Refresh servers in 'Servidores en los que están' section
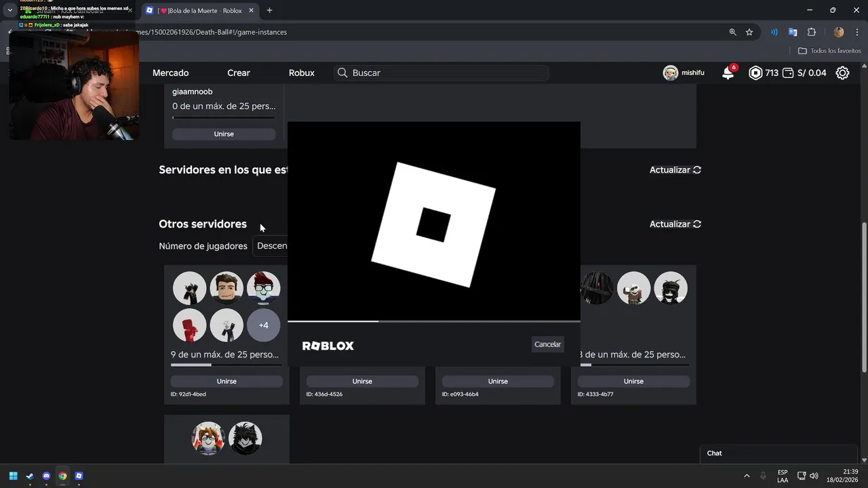The width and height of the screenshot is (868, 488). pos(675,170)
